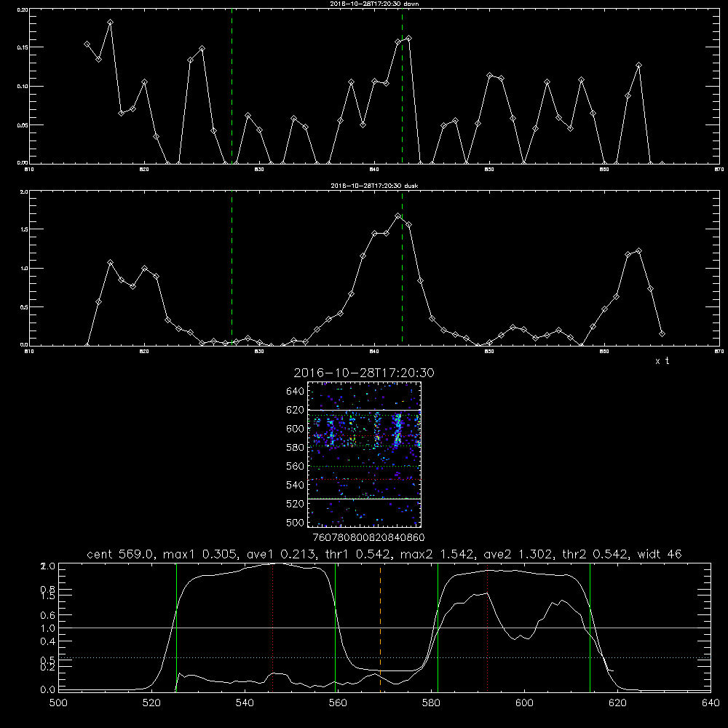
Task: Select the green vertical line near 560 in bottom plot
Action: click(x=335, y=628)
